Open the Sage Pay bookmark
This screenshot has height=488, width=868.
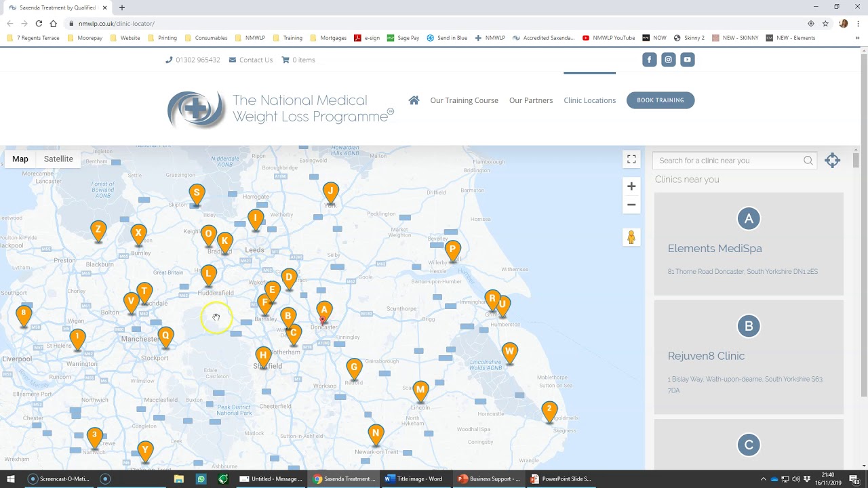403,38
